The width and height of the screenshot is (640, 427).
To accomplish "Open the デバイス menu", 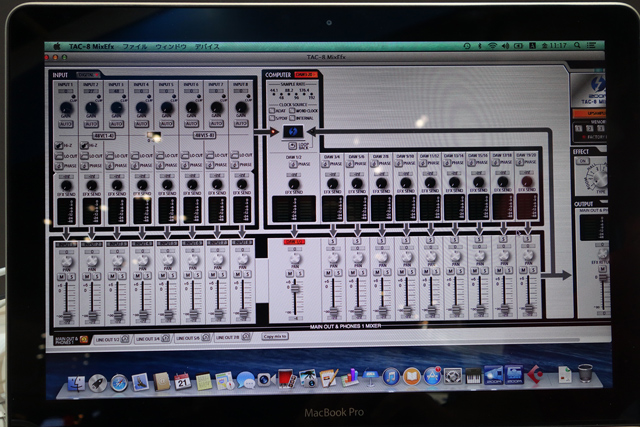I will pyautogui.click(x=207, y=47).
